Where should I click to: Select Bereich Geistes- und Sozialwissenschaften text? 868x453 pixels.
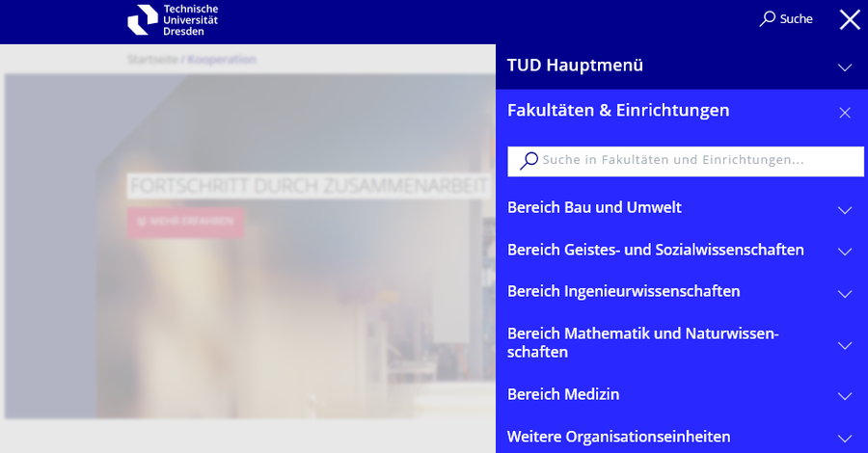655,250
